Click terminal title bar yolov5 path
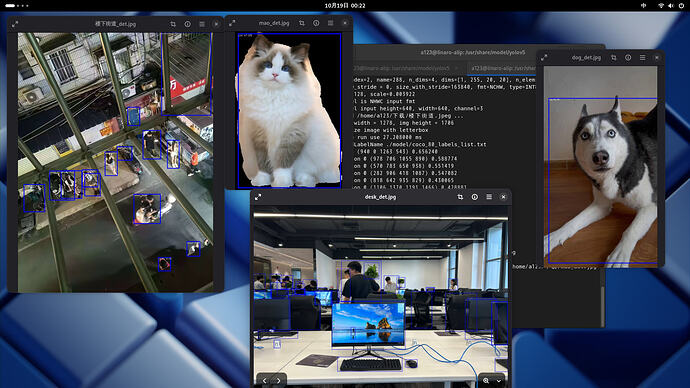The height and width of the screenshot is (388, 690). pos(473,52)
